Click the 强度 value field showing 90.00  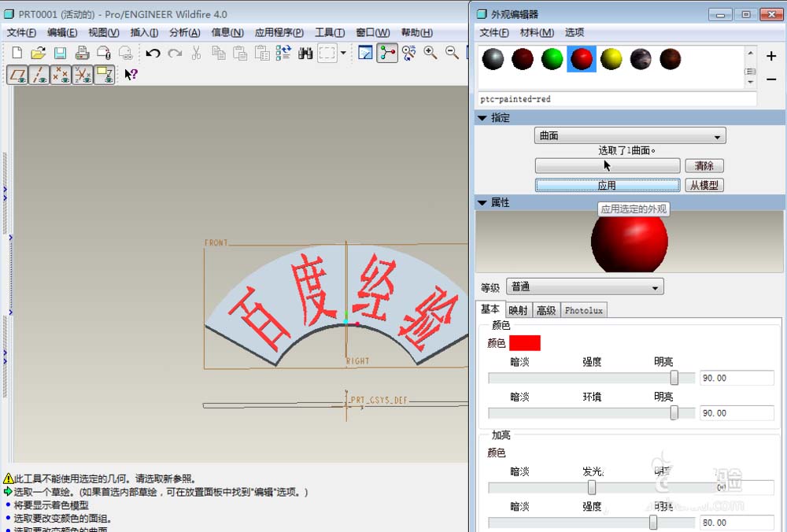pos(737,378)
